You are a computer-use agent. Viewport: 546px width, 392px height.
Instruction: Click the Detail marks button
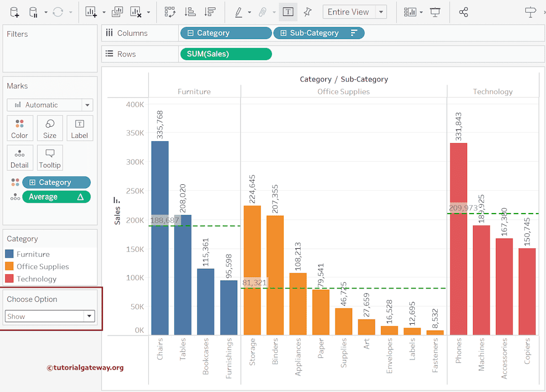20,158
